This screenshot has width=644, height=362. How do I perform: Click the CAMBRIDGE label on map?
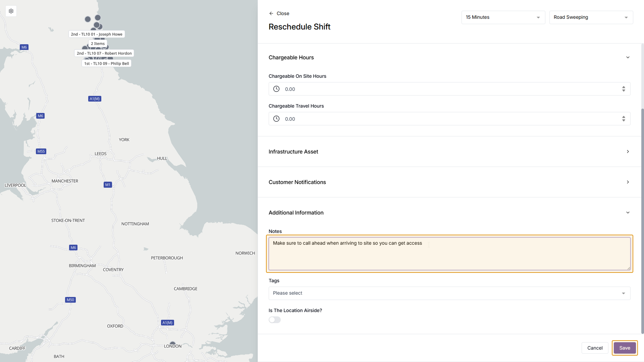coord(185,289)
